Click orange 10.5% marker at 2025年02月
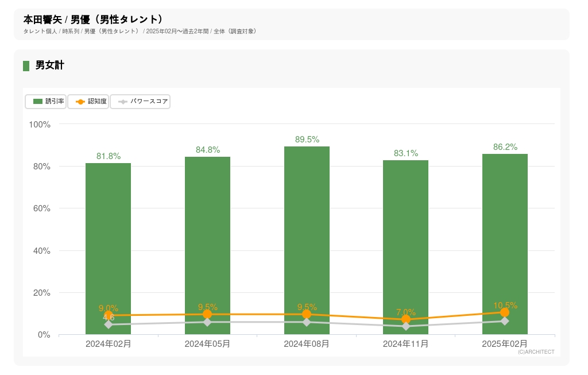This screenshot has width=588, height=375. point(505,312)
